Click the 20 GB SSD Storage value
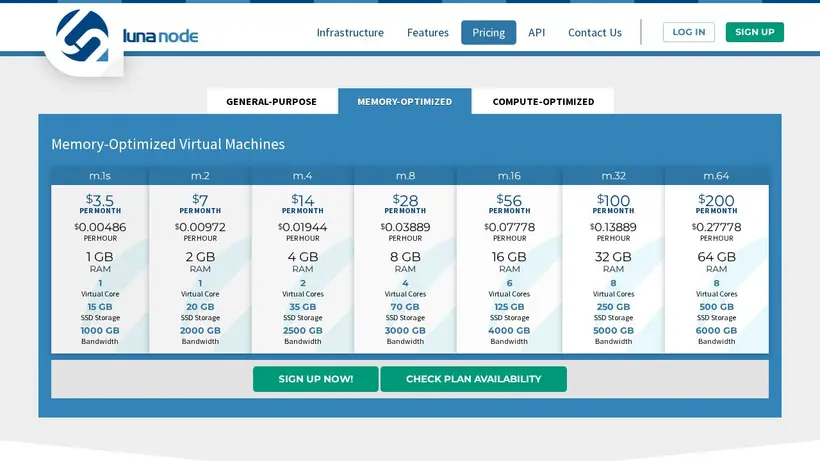 coord(200,307)
